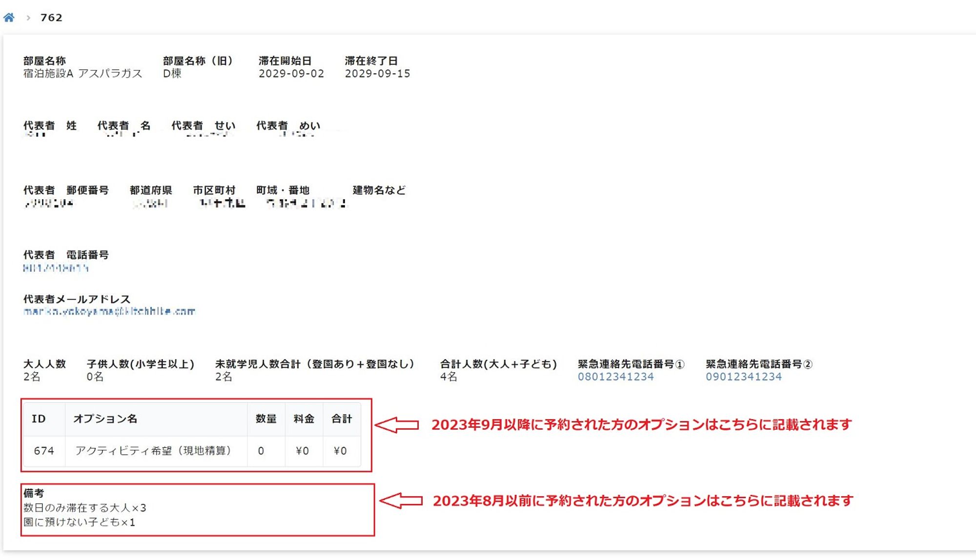The width and height of the screenshot is (976, 560).
Task: Click the stay end date 2029-09-15
Action: [x=377, y=74]
